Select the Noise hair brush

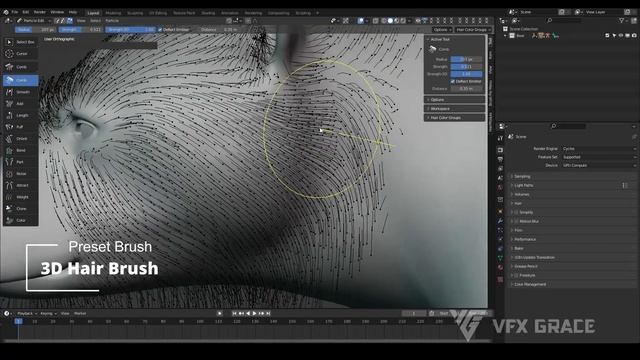pyautogui.click(x=21, y=174)
